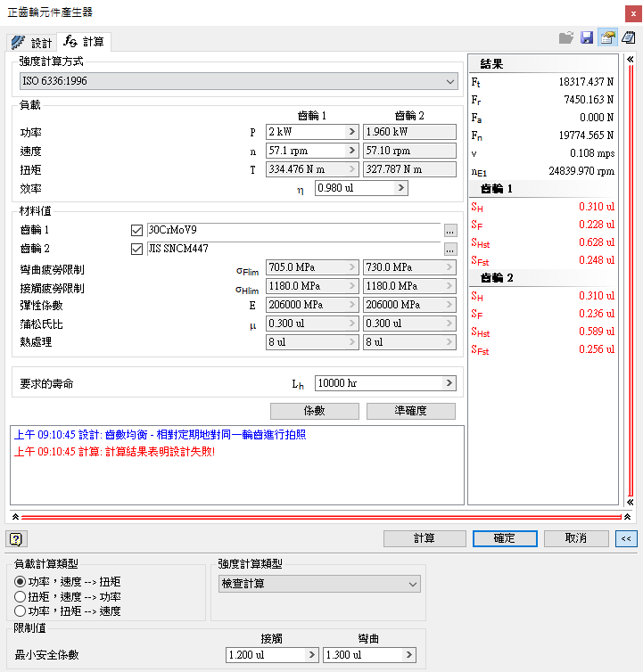Open the help question mark icon
Image resolution: width=643 pixels, height=672 pixels.
pos(16,538)
